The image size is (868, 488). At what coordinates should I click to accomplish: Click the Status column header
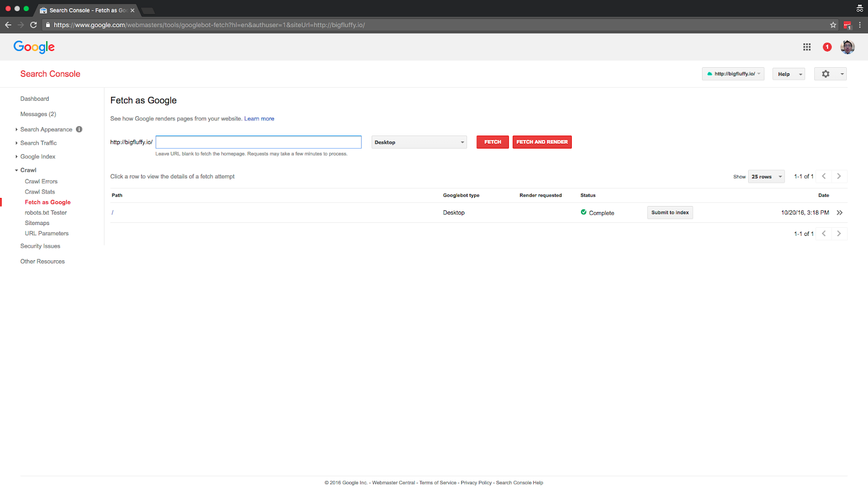(x=588, y=195)
